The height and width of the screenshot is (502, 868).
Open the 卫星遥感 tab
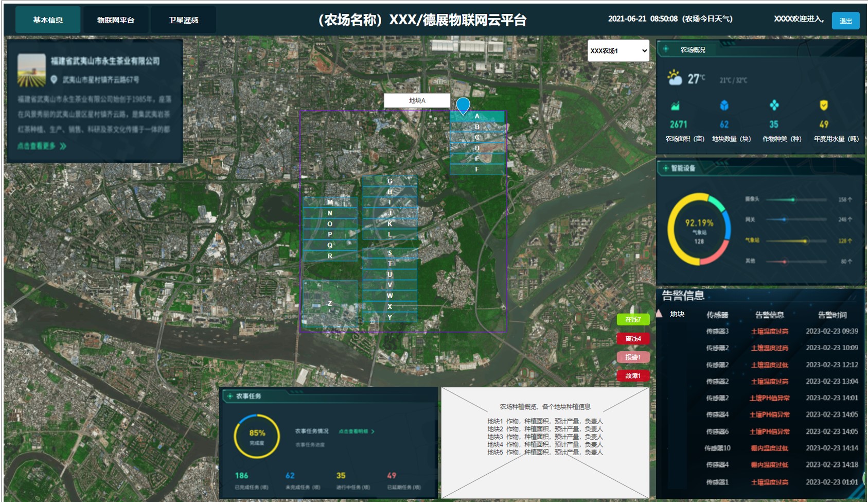pyautogui.click(x=184, y=20)
